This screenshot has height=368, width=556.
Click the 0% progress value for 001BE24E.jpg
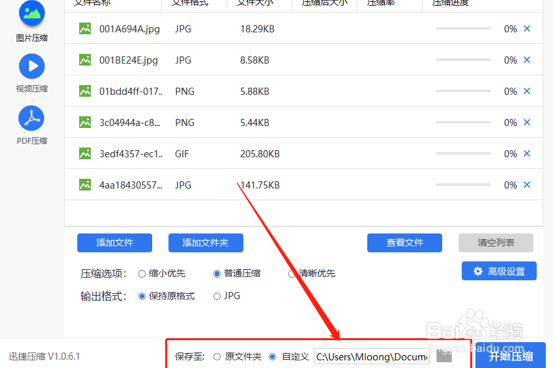(510, 60)
